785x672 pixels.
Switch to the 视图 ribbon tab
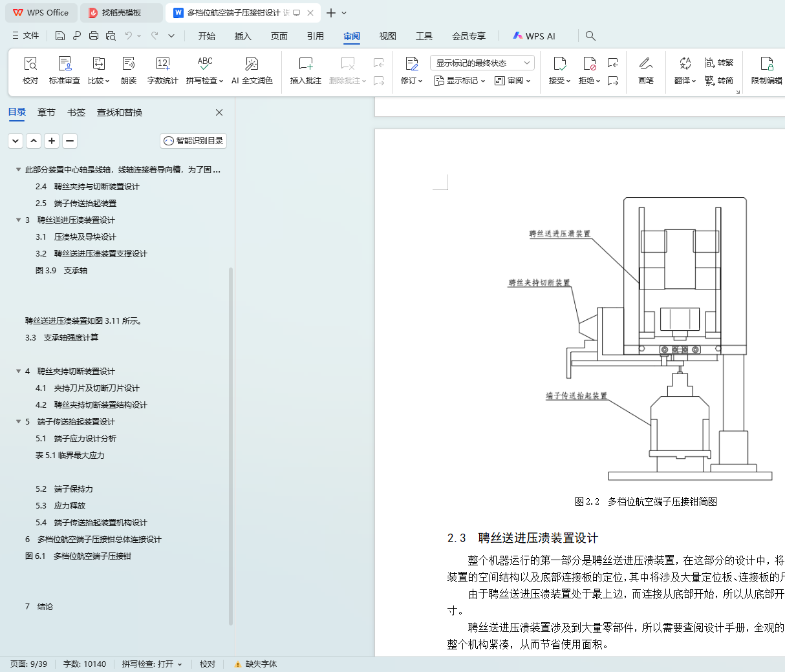388,36
